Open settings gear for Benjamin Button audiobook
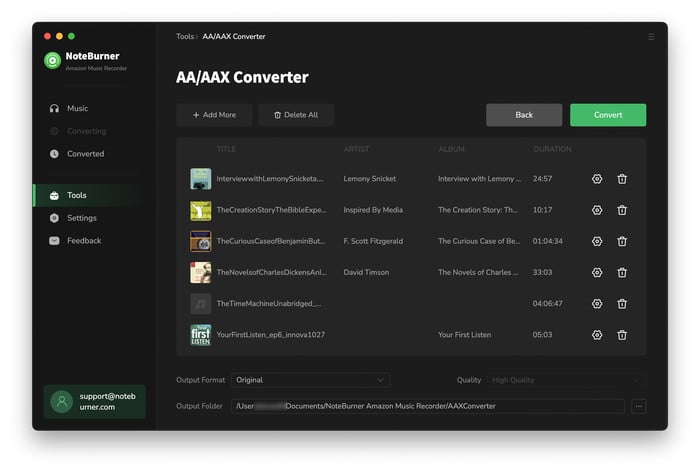The height and width of the screenshot is (473, 700). pos(597,241)
